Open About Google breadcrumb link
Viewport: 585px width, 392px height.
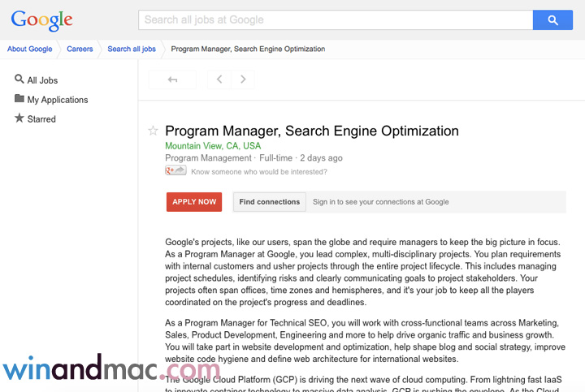click(x=30, y=49)
